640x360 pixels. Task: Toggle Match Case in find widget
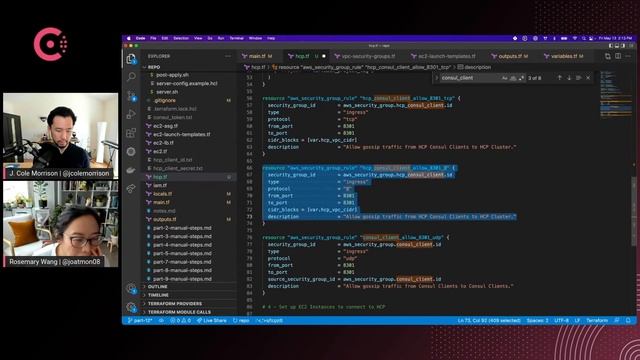coord(504,78)
